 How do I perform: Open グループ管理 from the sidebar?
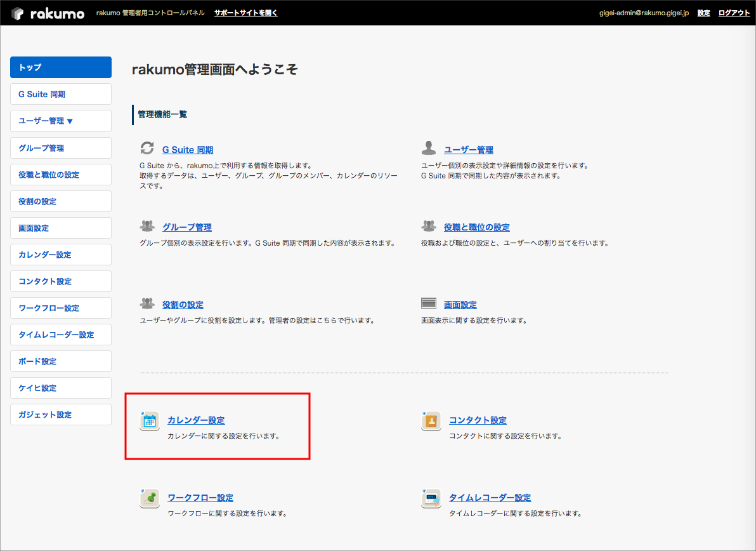61,148
